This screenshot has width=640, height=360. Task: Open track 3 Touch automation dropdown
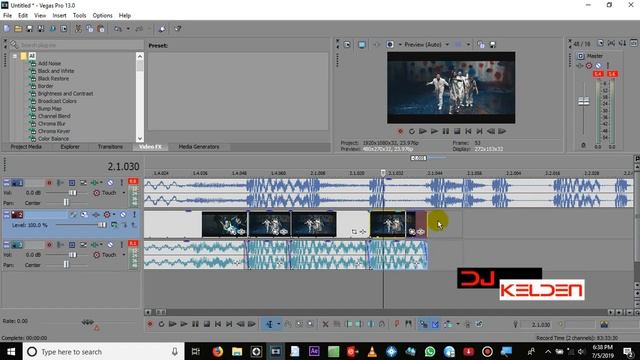pos(124,255)
